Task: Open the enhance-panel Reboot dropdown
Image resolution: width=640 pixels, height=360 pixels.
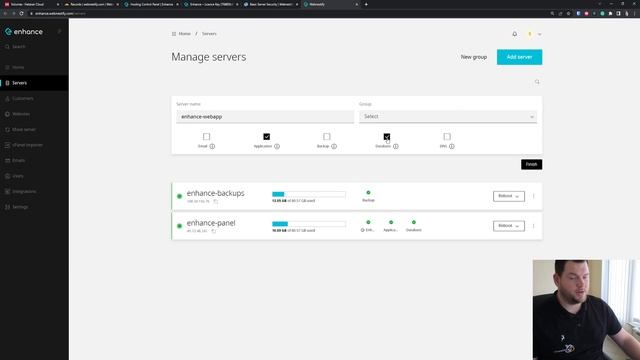Action: (509, 226)
